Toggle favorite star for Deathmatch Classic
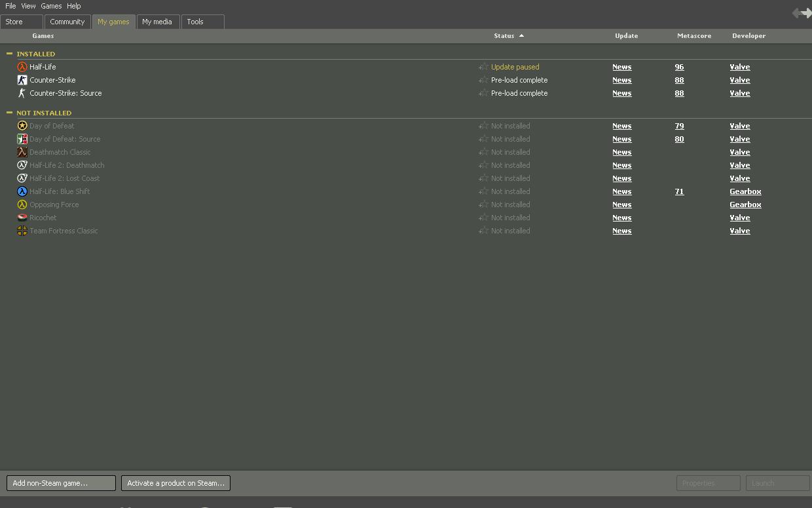This screenshot has width=812, height=508. click(x=483, y=152)
